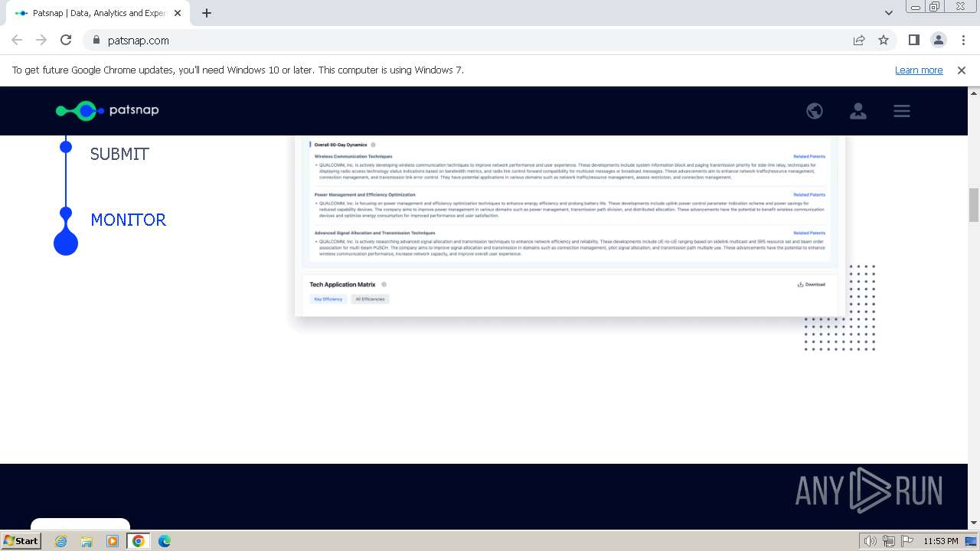Image resolution: width=980 pixels, height=551 pixels.
Task: Open Chrome three-dot menu
Action: pos(962,40)
